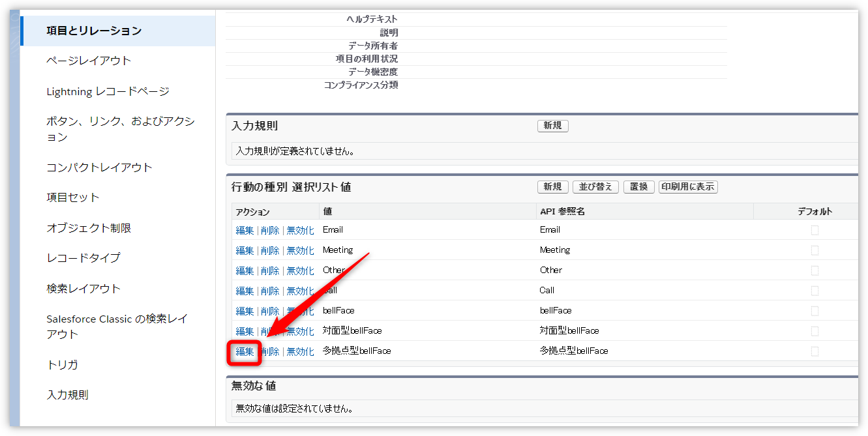Click デフォルト column header
Screen dimensions: 868x436
[815, 212]
